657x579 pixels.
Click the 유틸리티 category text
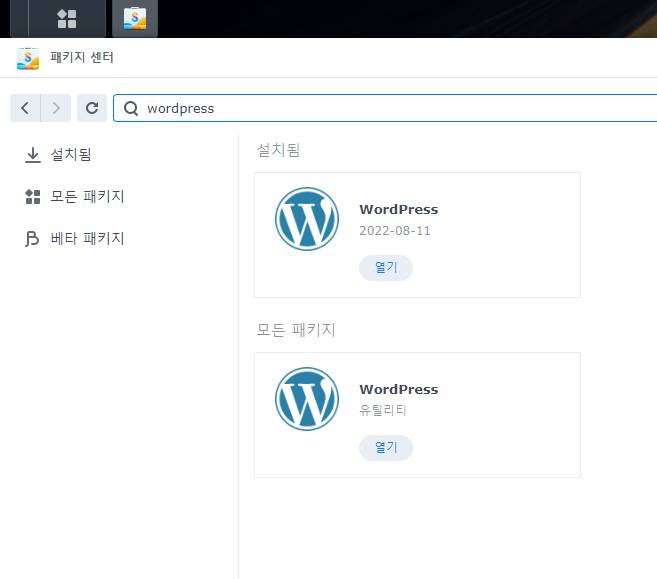[383, 410]
